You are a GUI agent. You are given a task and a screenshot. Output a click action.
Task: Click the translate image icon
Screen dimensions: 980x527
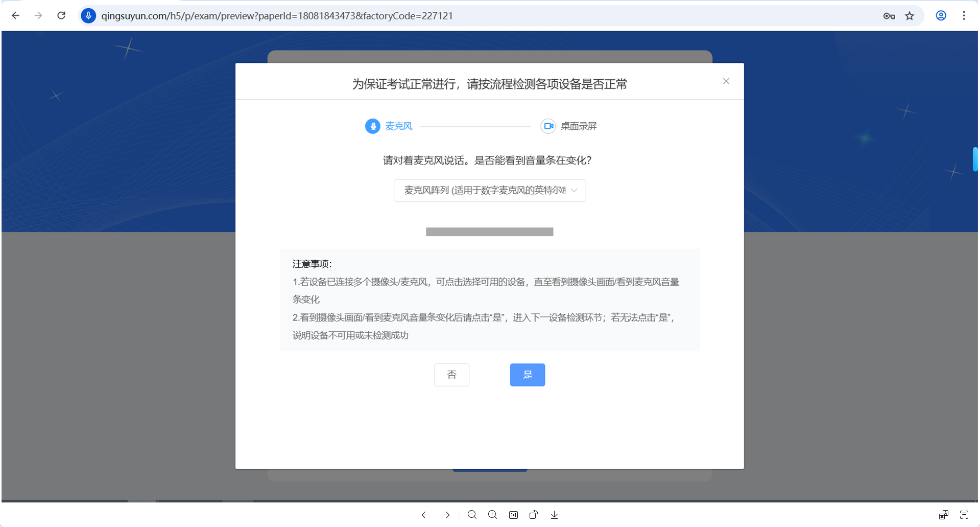(x=943, y=515)
